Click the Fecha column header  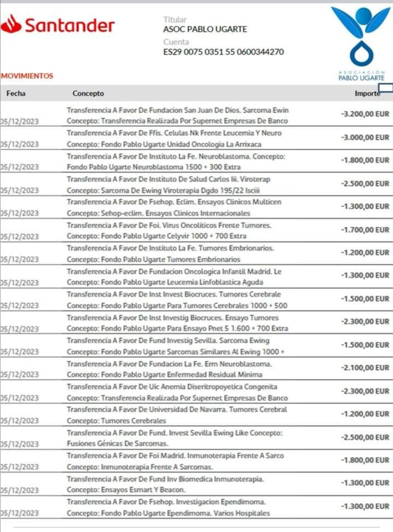(16, 94)
